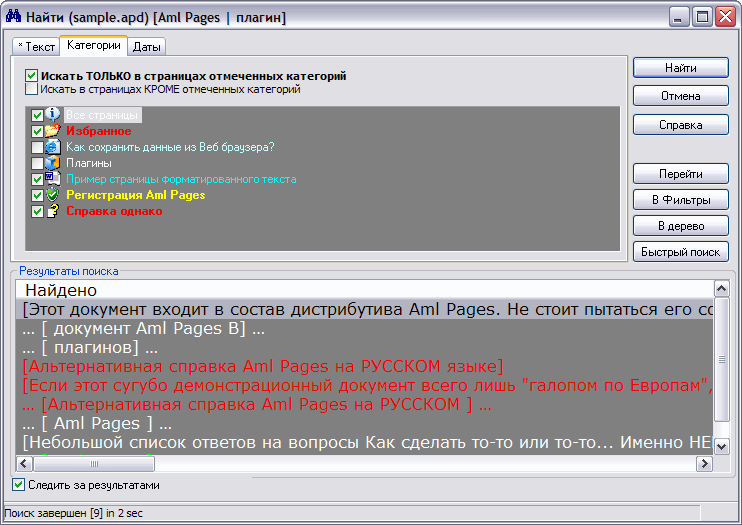Click the horizontal scroll right arrow
Viewport: 742px width, 525px height.
(x=705, y=463)
